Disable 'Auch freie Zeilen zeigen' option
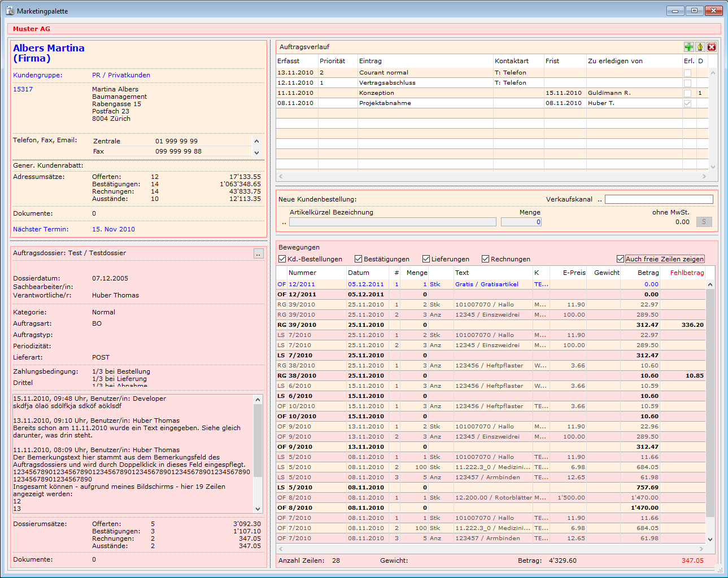The width and height of the screenshot is (728, 578). pyautogui.click(x=620, y=259)
